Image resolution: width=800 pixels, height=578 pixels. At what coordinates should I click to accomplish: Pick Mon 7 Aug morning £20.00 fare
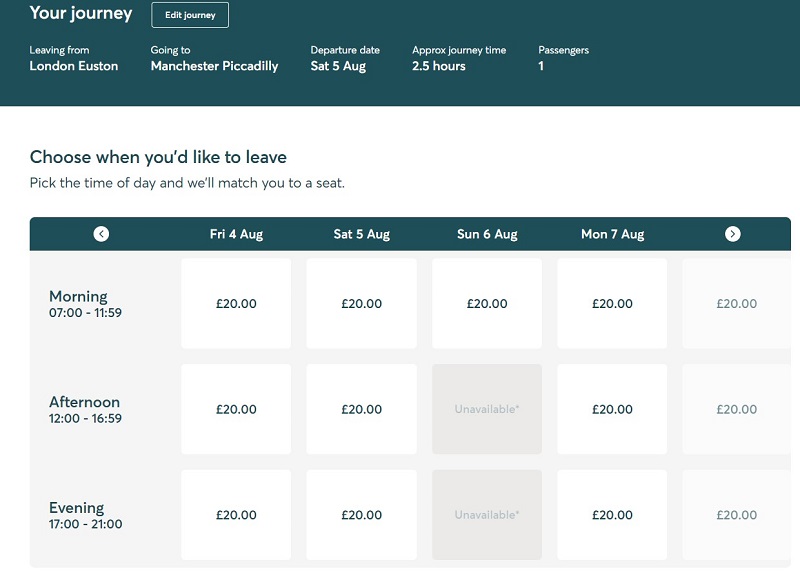tap(612, 304)
